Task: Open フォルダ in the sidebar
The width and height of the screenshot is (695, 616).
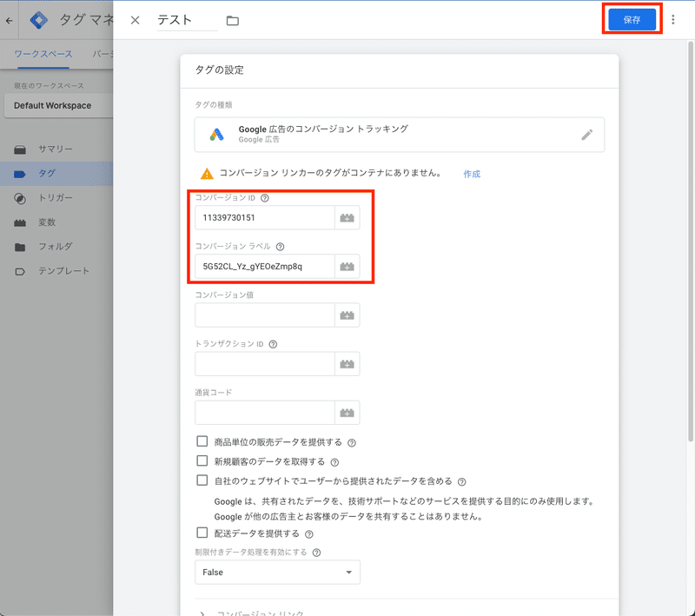Action: point(56,247)
